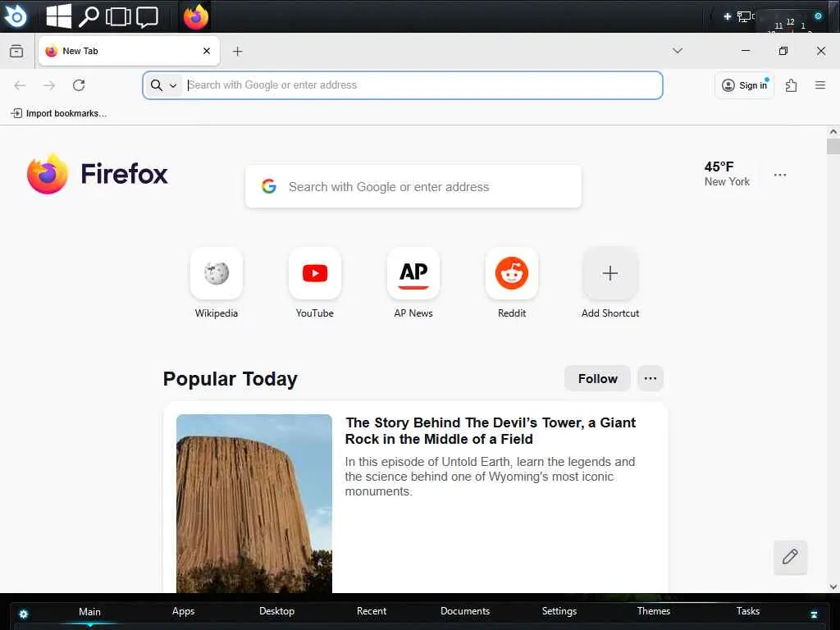Screen dimensions: 840x630
Task: Open the Windows Start logo button
Action: pyautogui.click(x=58, y=16)
